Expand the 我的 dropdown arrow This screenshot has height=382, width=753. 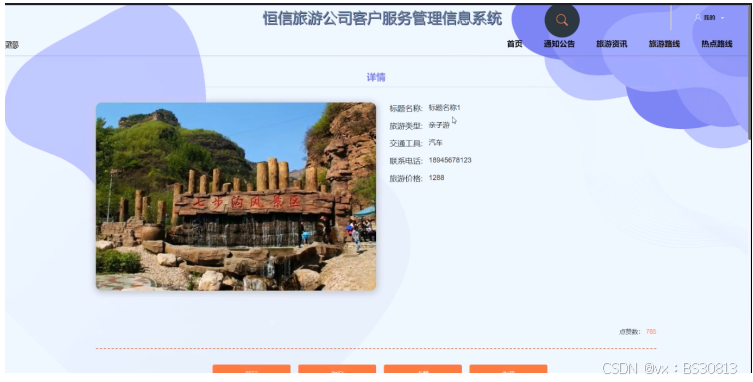tap(723, 18)
